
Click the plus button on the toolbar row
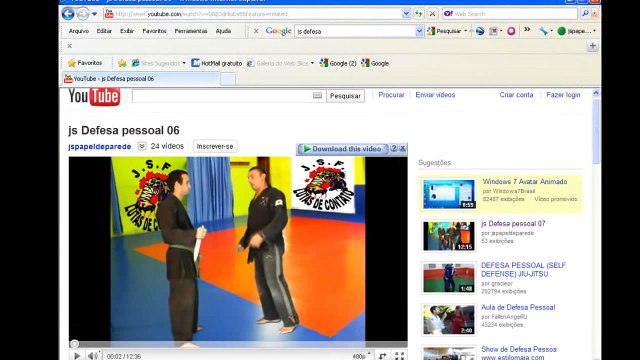click(x=593, y=46)
